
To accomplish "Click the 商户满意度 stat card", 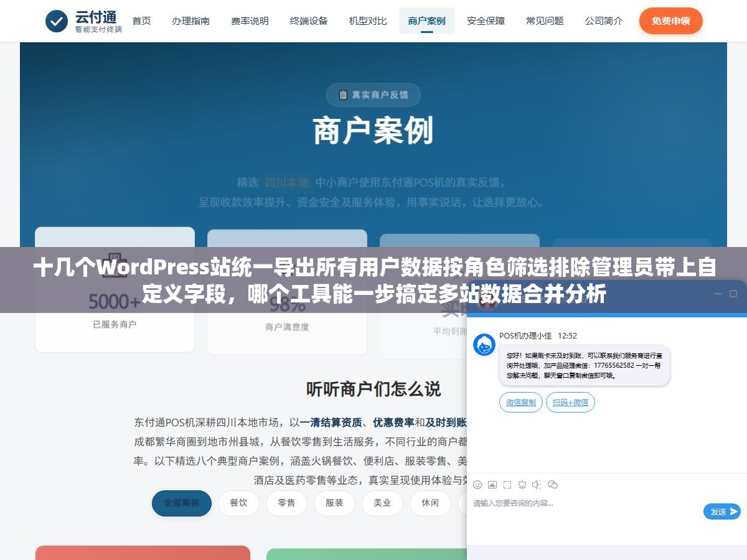I will pos(287,292).
